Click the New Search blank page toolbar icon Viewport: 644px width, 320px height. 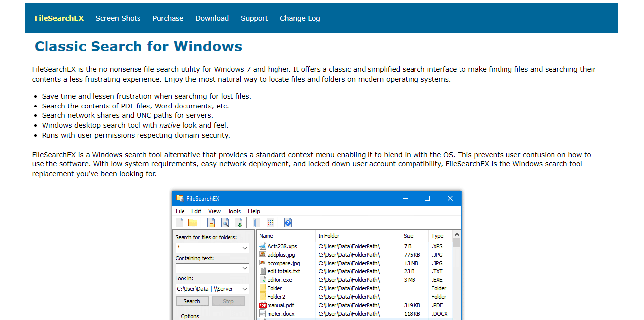pos(180,223)
